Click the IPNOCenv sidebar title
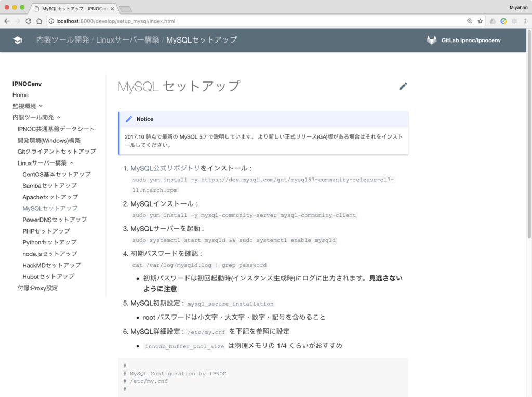 pyautogui.click(x=27, y=84)
